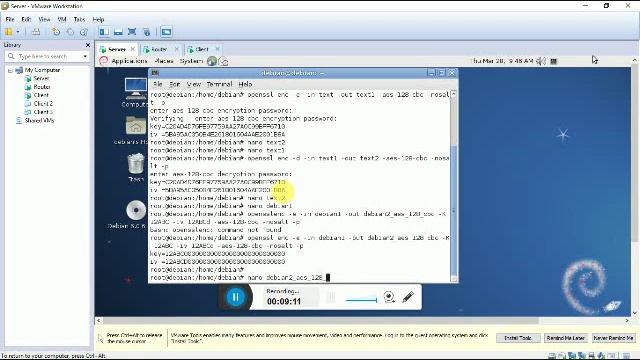The height and width of the screenshot is (360, 640).
Task: Click the Remind Me Later button
Action: pyautogui.click(x=566, y=338)
